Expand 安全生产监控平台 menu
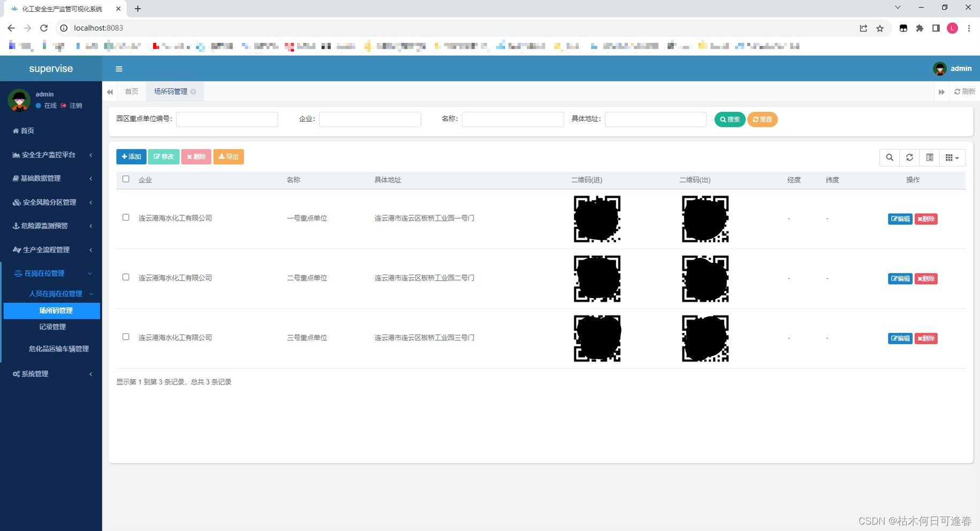Viewport: 980px width, 531px height. (x=51, y=155)
